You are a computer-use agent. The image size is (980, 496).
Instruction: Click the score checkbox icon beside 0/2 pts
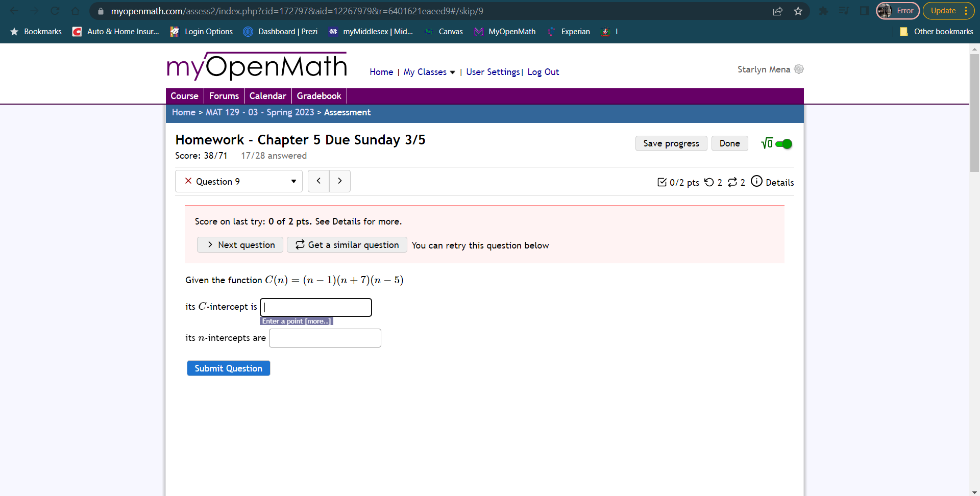[663, 182]
